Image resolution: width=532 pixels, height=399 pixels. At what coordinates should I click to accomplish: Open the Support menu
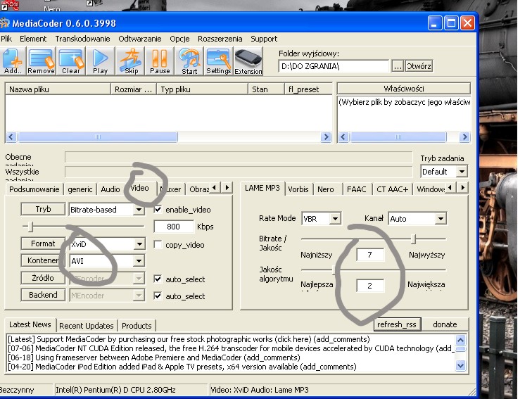point(264,39)
